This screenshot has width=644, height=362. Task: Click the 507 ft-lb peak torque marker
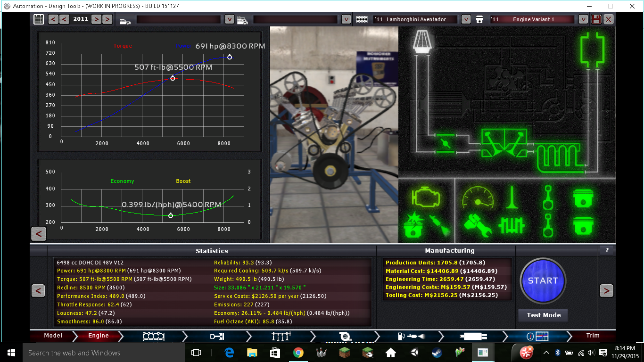pyautogui.click(x=173, y=78)
